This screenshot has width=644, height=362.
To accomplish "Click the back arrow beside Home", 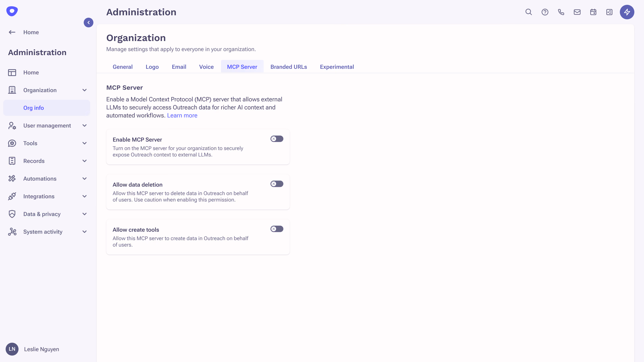I will pyautogui.click(x=12, y=32).
